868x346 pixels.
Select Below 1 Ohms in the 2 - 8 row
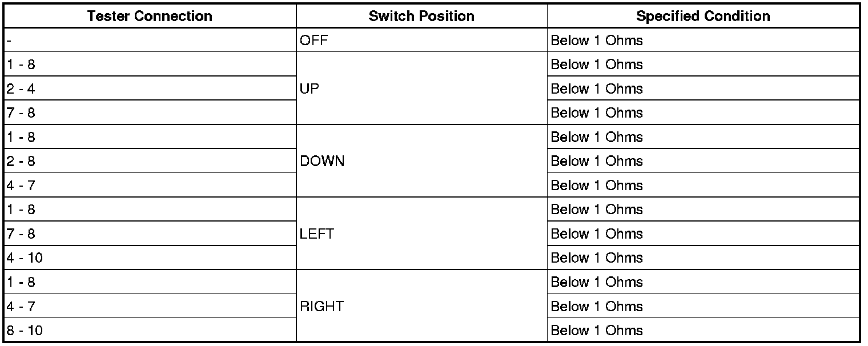[596, 161]
